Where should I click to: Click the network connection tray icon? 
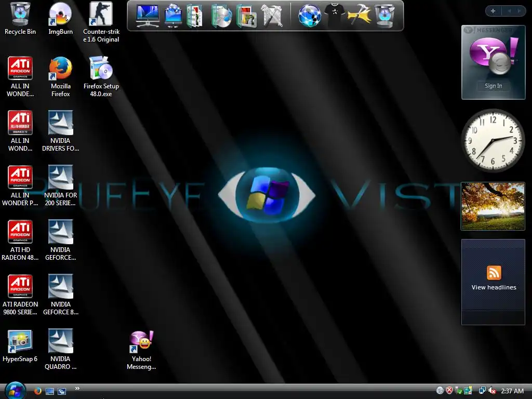click(x=482, y=391)
